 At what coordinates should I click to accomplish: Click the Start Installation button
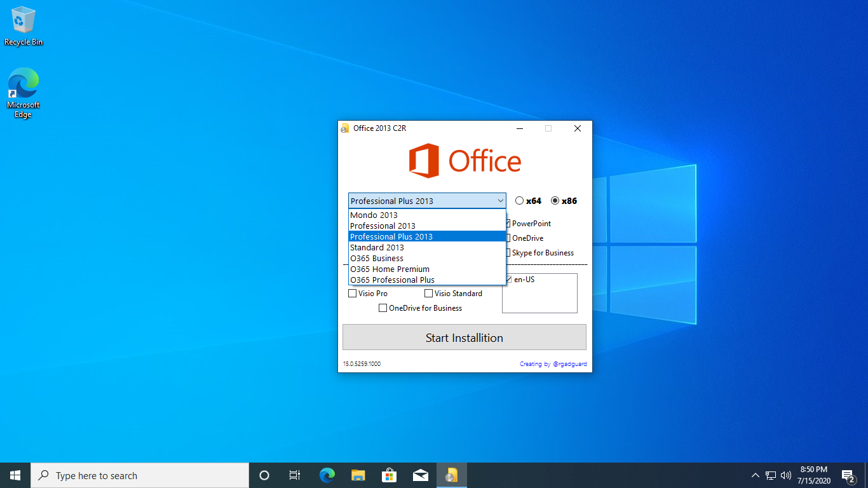click(464, 337)
